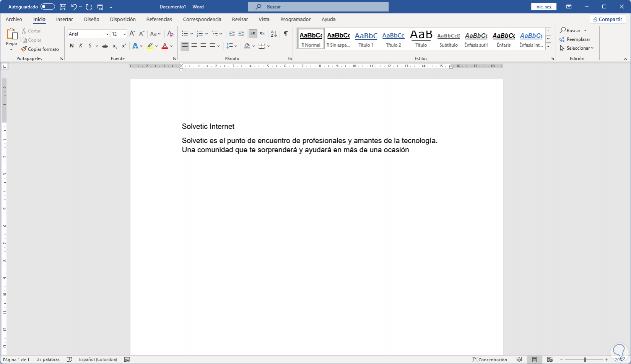Shrink the font size with decrease font icon
631x364 pixels.
[141, 34]
